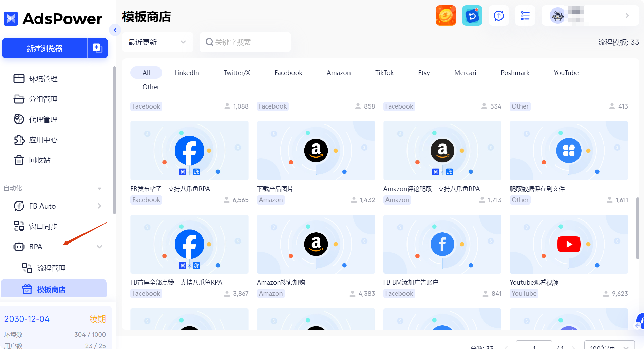The width and height of the screenshot is (644, 349).
Task: Expand the user account chevron
Action: (627, 16)
